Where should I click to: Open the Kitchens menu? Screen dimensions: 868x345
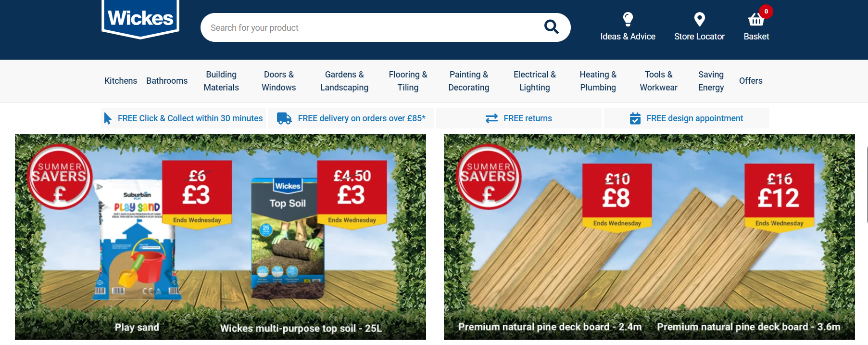click(121, 81)
